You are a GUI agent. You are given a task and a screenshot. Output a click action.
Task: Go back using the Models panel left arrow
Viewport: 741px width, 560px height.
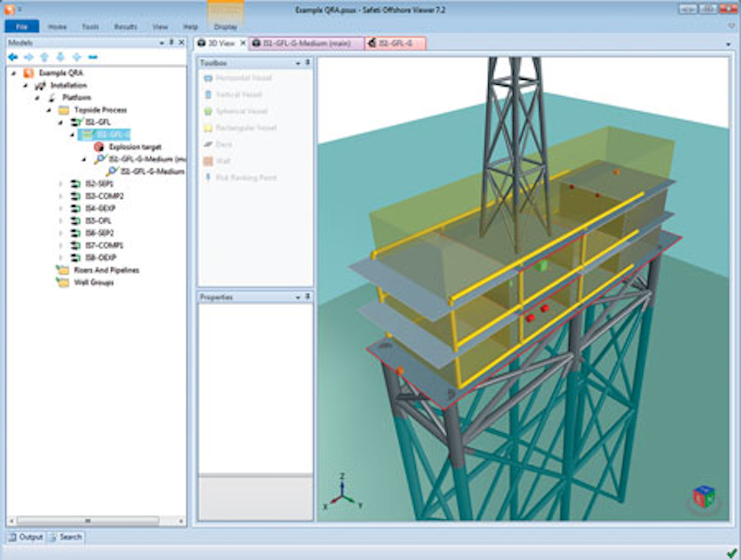click(13, 57)
